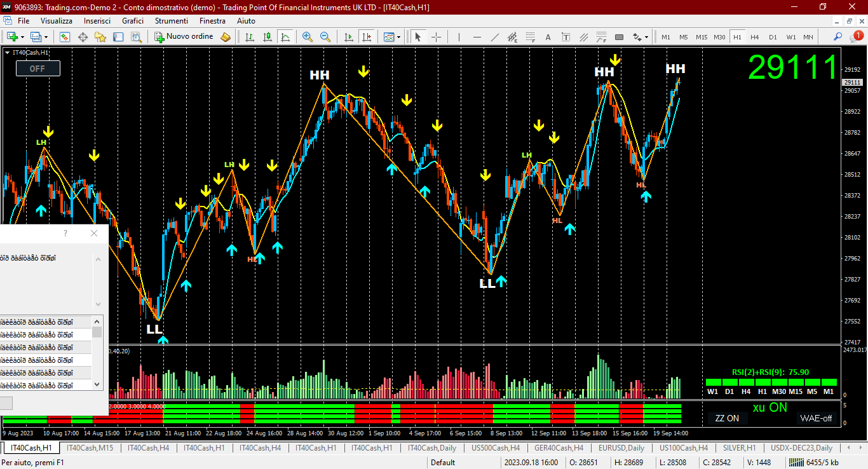Zoom in on the chart
This screenshot has width=868, height=469.
(x=308, y=37)
